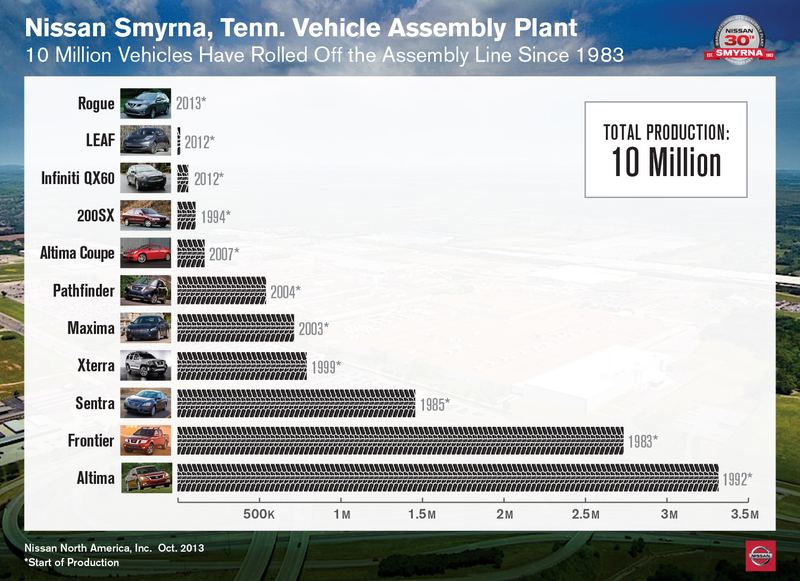The width and height of the screenshot is (800, 581).
Task: Click the 'Pathfinder' model label
Action: pos(84,290)
